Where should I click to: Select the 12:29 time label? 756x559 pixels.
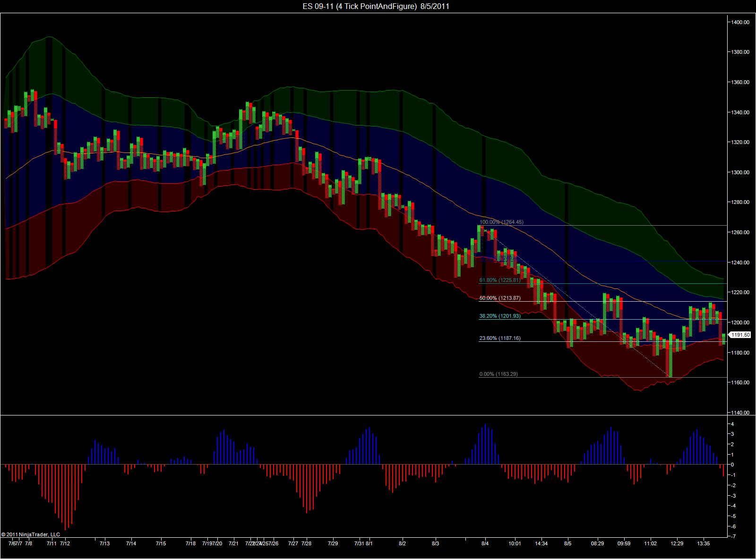pyautogui.click(x=677, y=543)
